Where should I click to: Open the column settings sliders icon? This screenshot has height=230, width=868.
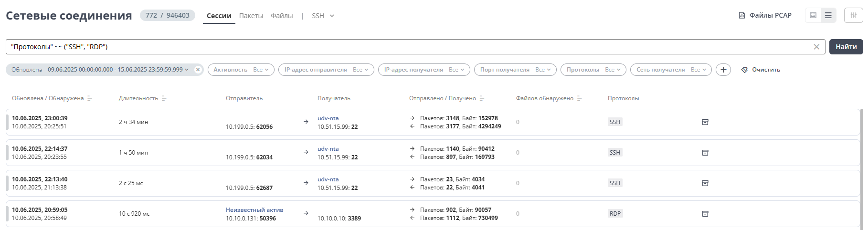(853, 15)
